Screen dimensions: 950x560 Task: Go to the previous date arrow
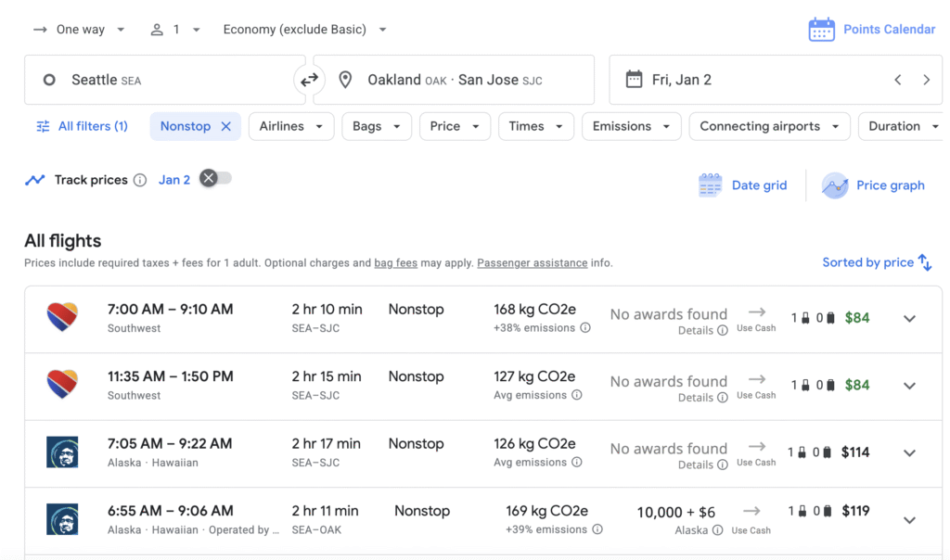pyautogui.click(x=897, y=80)
